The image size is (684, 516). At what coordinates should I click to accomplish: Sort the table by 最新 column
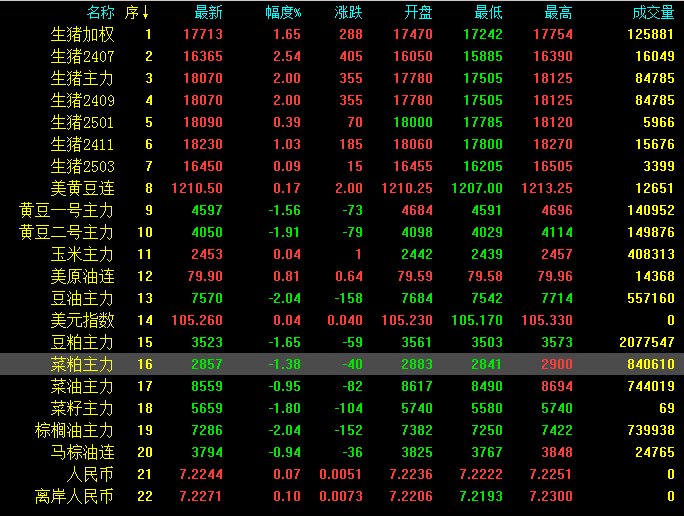208,13
